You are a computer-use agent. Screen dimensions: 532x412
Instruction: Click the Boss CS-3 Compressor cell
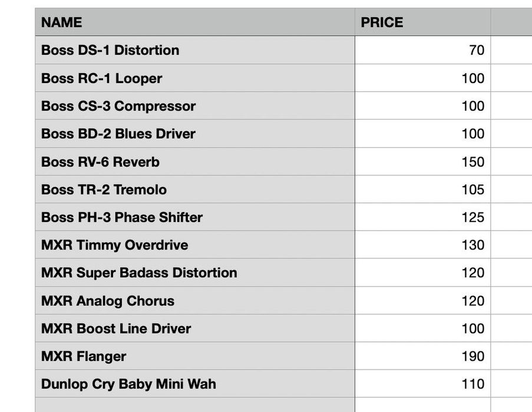(x=194, y=106)
